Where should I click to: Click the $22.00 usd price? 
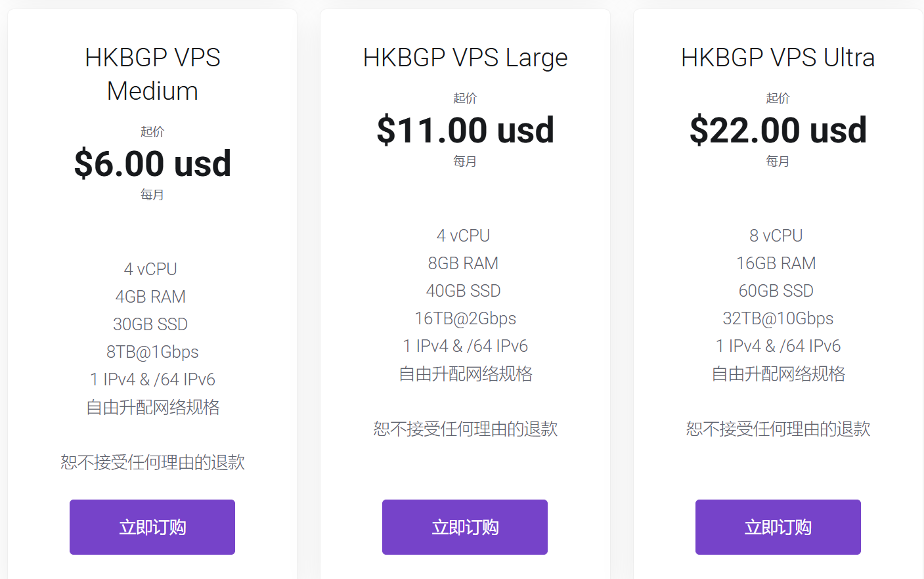click(778, 130)
